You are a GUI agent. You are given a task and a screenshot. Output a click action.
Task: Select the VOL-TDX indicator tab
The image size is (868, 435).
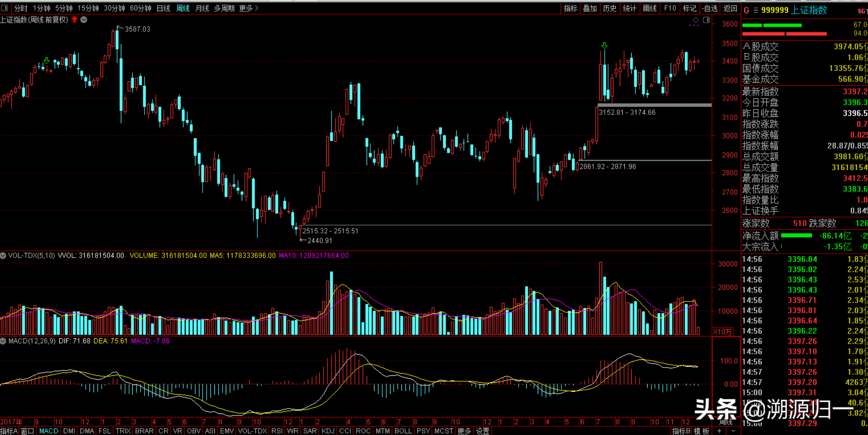253,431
